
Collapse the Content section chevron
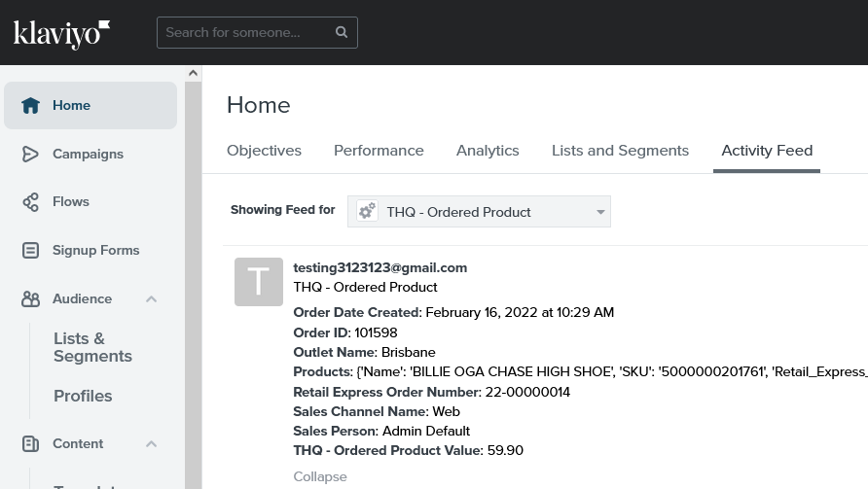click(x=151, y=443)
